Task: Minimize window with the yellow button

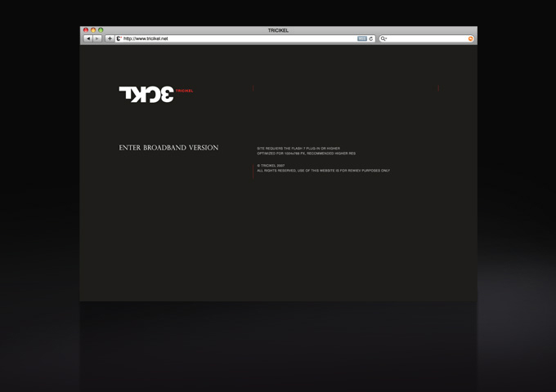Action: pos(93,30)
